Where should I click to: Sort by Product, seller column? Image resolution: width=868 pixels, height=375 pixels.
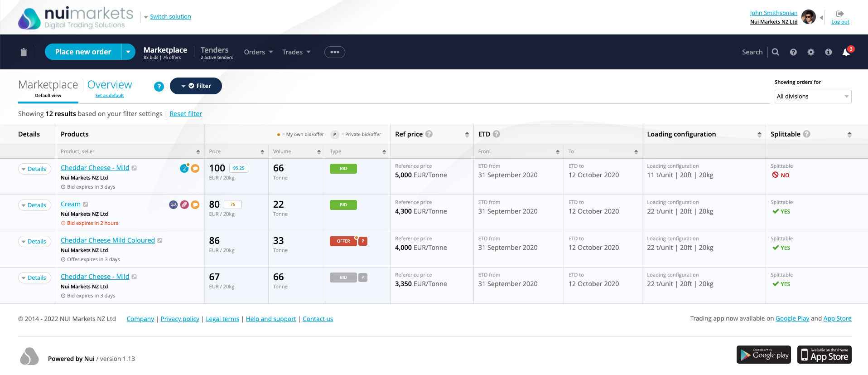pos(198,152)
